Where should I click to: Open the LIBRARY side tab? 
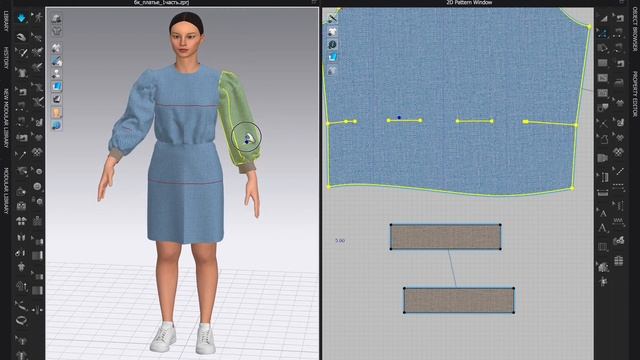pyautogui.click(x=6, y=21)
